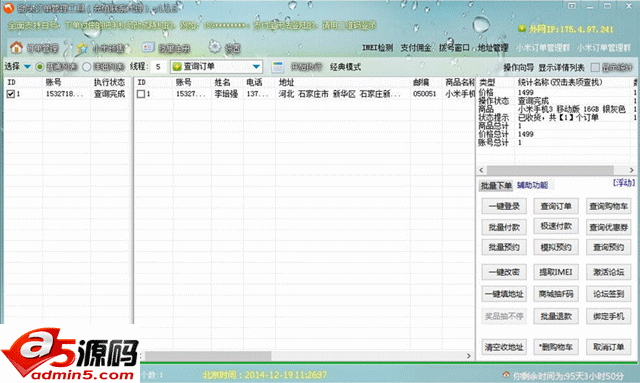
Task: Select the first green radio button option
Action: 40,67
